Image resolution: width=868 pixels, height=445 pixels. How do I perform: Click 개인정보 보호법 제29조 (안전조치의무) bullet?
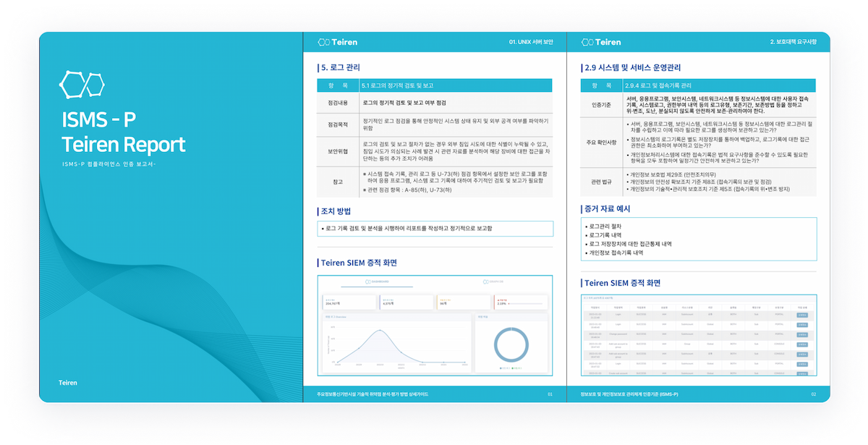pyautogui.click(x=671, y=175)
